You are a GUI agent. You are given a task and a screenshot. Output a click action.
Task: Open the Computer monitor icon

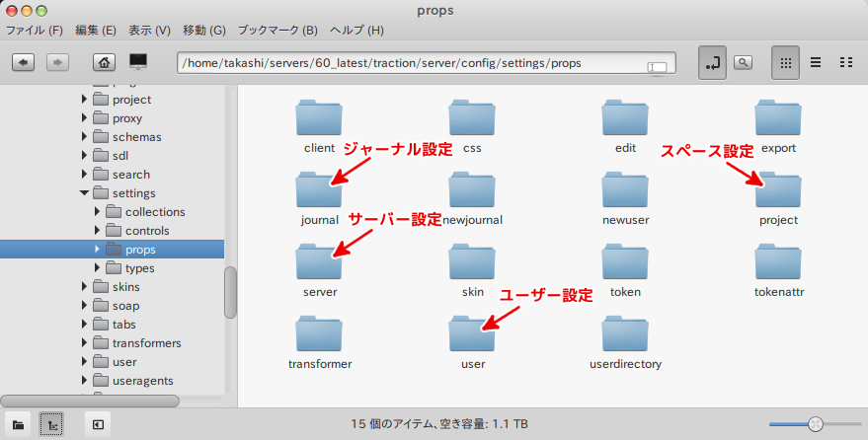138,61
